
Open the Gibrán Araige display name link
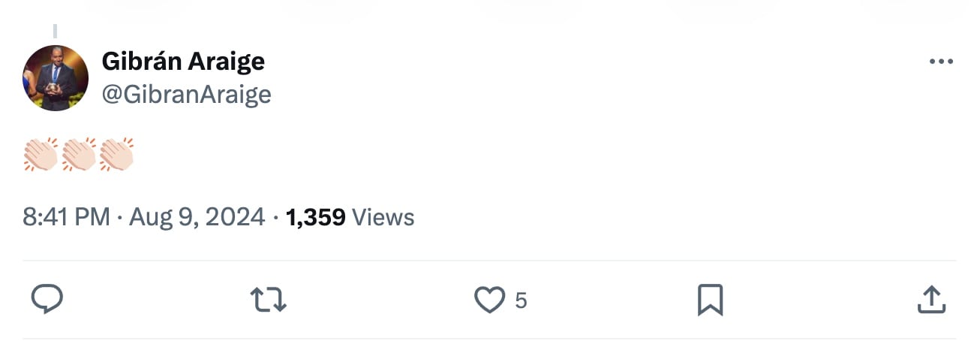tap(183, 62)
